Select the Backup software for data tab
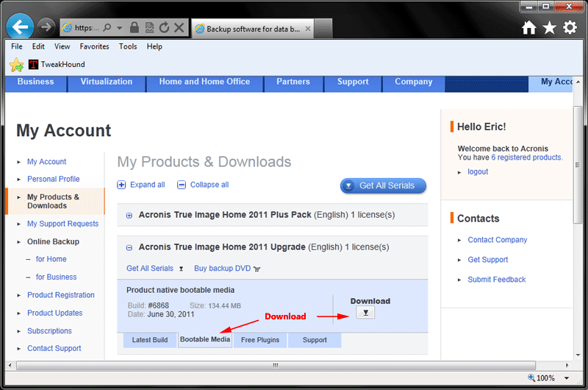This screenshot has width=588, height=390. (x=252, y=29)
